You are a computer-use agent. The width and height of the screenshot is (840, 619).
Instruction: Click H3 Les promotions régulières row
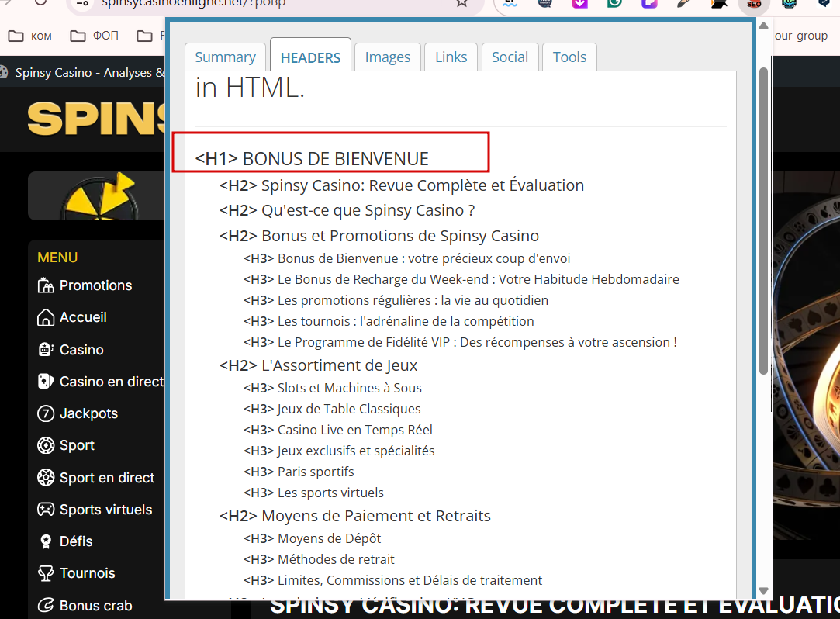click(396, 300)
